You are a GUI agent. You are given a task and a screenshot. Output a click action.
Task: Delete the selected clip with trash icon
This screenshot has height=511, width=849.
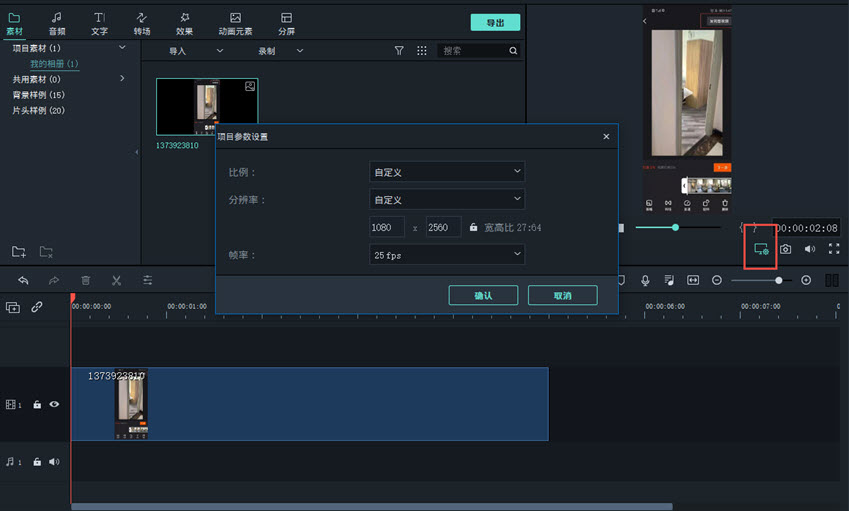click(85, 280)
